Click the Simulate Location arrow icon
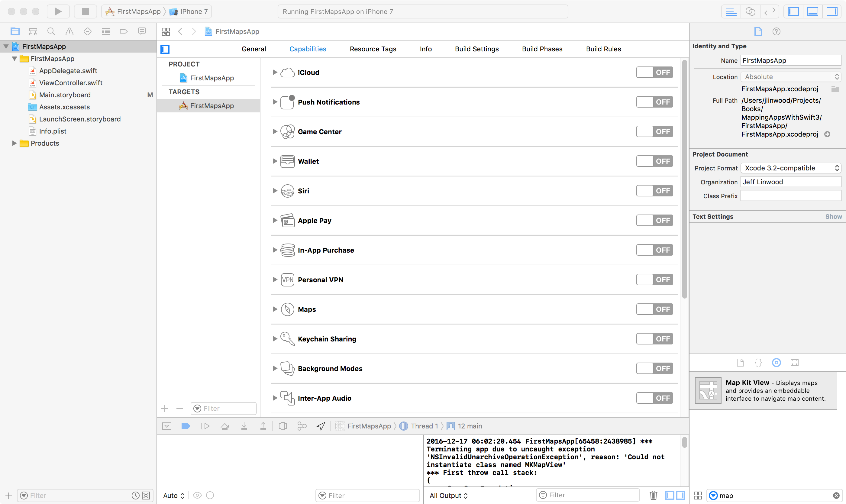This screenshot has height=504, width=846. (x=321, y=426)
